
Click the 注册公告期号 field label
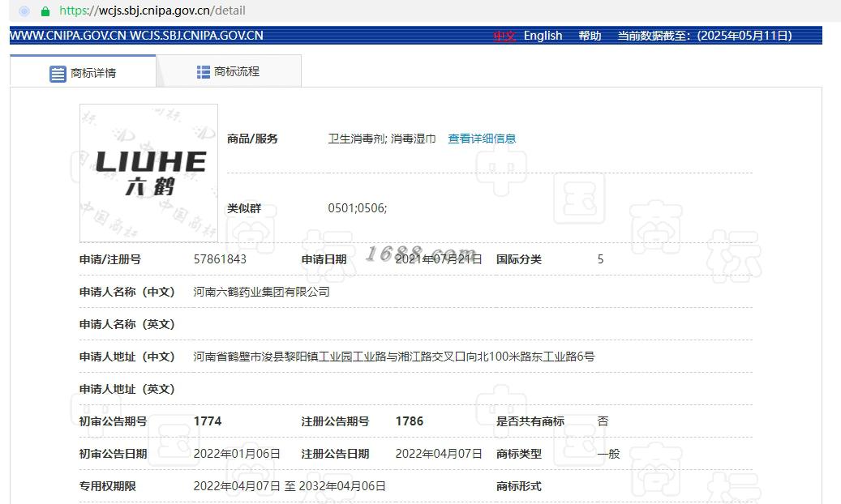tap(335, 421)
